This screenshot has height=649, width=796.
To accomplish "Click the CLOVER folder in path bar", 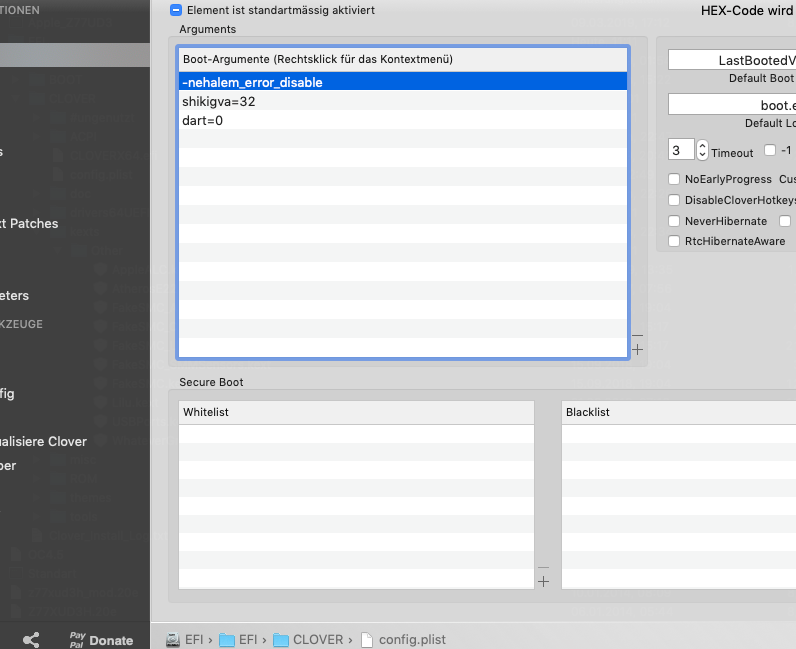I will (308, 640).
